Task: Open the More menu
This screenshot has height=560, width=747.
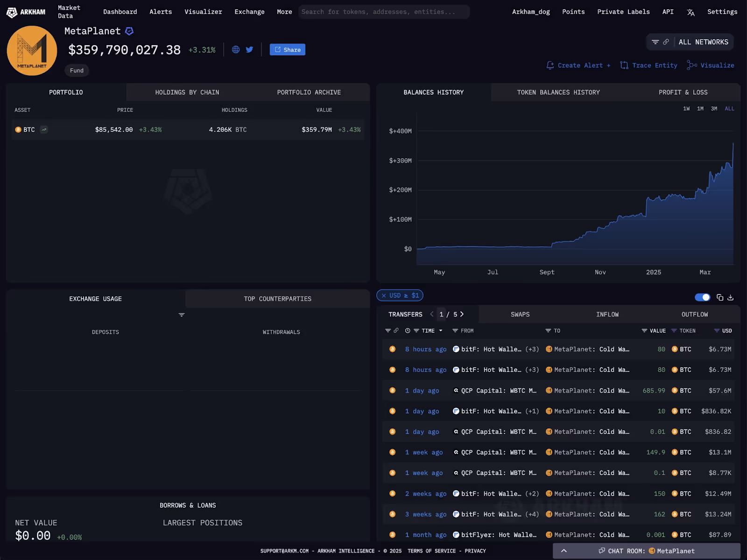Action: 284,12
